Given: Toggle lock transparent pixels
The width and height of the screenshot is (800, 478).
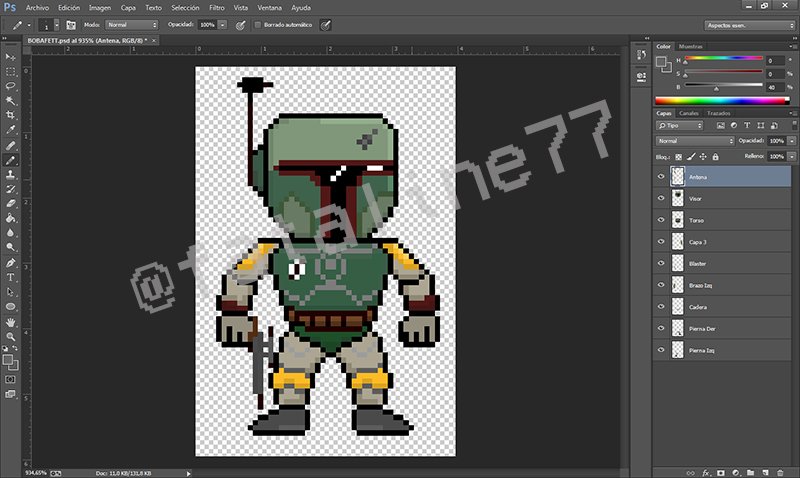Looking at the screenshot, I should [x=679, y=157].
